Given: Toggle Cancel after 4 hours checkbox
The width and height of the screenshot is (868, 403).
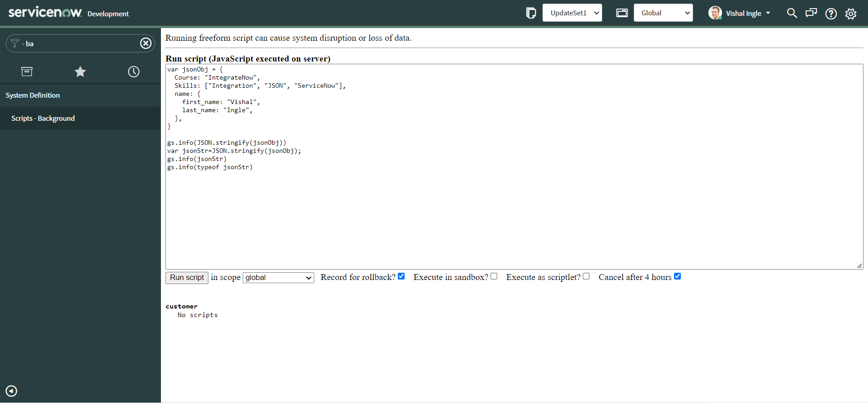Looking at the screenshot, I should [677, 276].
